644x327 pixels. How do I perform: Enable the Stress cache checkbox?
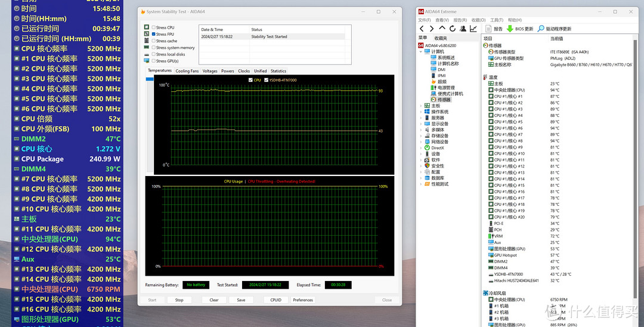click(x=154, y=41)
